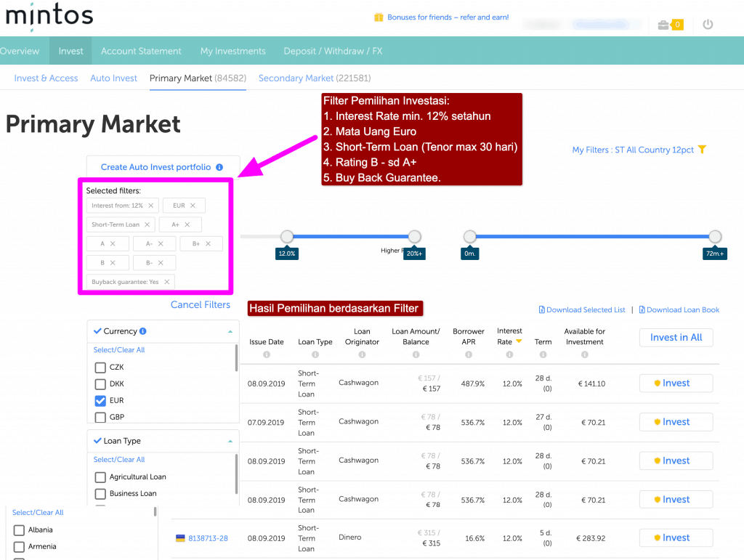Open the info icon beside Loan Originator column
The height and width of the screenshot is (560, 744).
[362, 354]
